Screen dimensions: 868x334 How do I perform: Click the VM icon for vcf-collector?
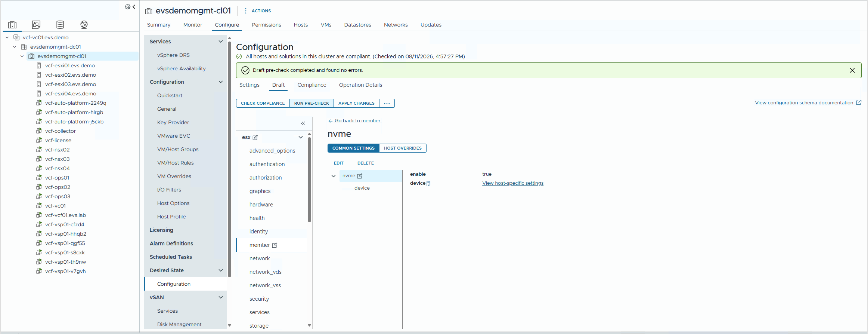pyautogui.click(x=39, y=131)
